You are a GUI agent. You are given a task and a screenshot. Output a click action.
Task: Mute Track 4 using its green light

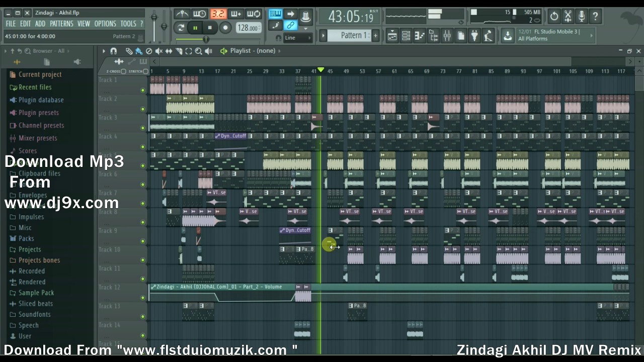[143, 147]
